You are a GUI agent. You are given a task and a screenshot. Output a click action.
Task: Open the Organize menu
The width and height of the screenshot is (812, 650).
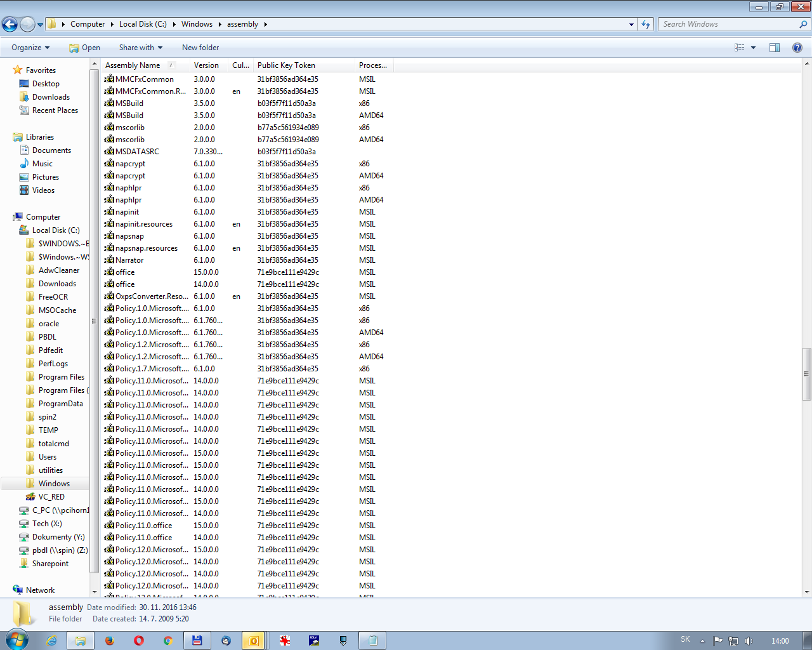point(30,48)
